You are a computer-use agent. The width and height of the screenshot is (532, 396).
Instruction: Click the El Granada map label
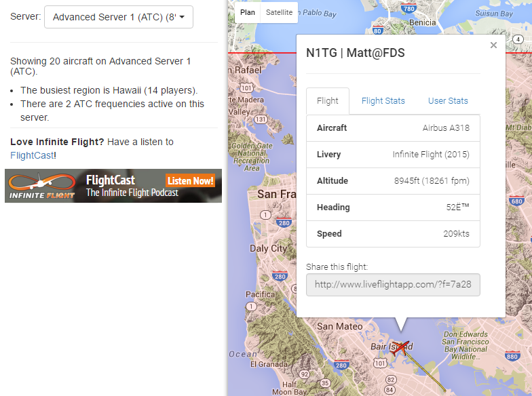click(269, 365)
